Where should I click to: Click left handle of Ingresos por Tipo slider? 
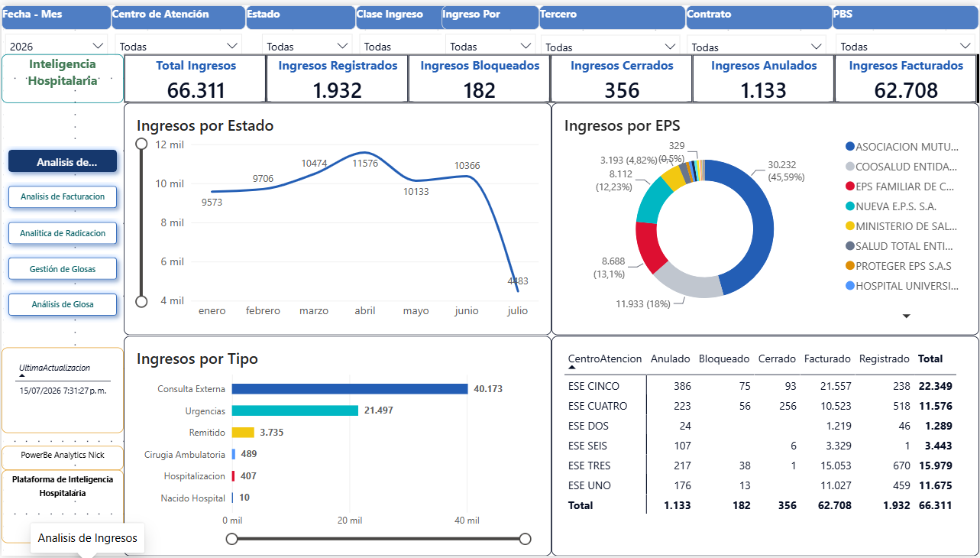[x=232, y=539]
